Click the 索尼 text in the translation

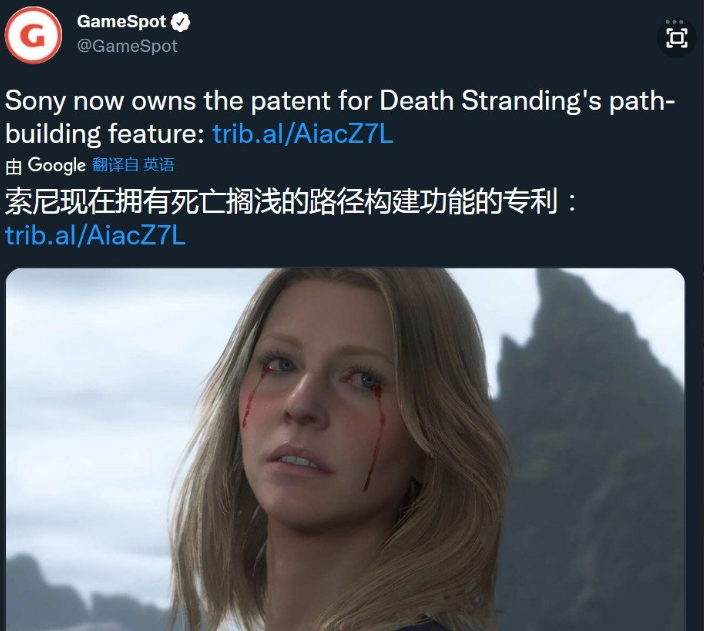point(32,201)
